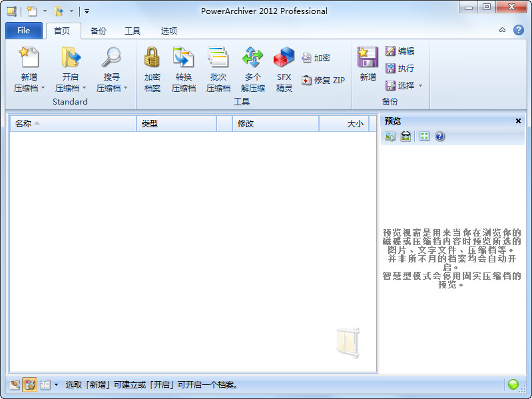Toggle the highlighted status bar view icon

[x=29, y=385]
